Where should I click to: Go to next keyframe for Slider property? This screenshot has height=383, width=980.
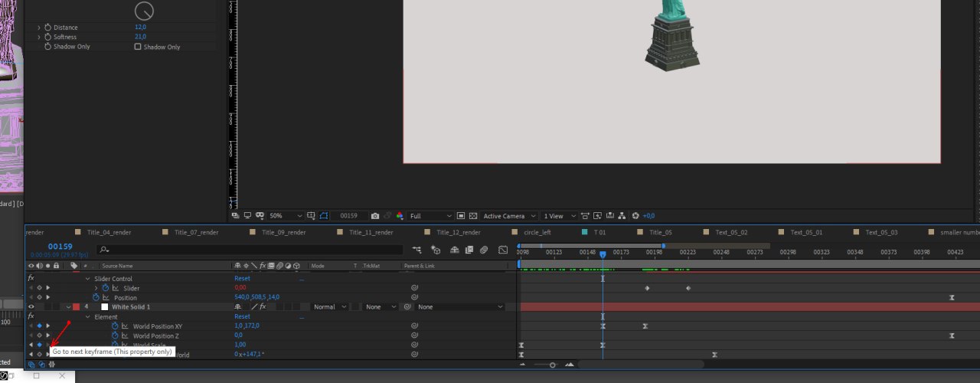tap(47, 288)
